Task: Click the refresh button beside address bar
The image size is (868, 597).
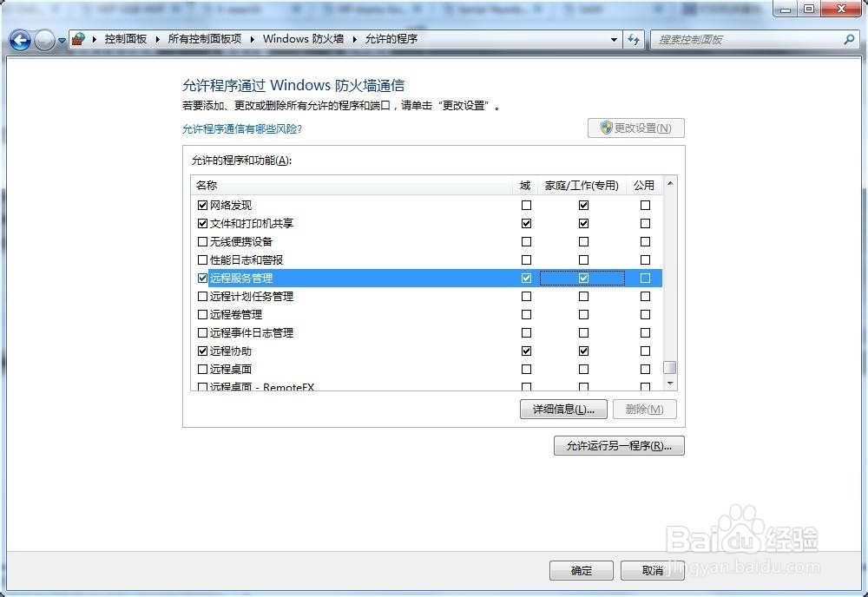Action: pyautogui.click(x=634, y=39)
